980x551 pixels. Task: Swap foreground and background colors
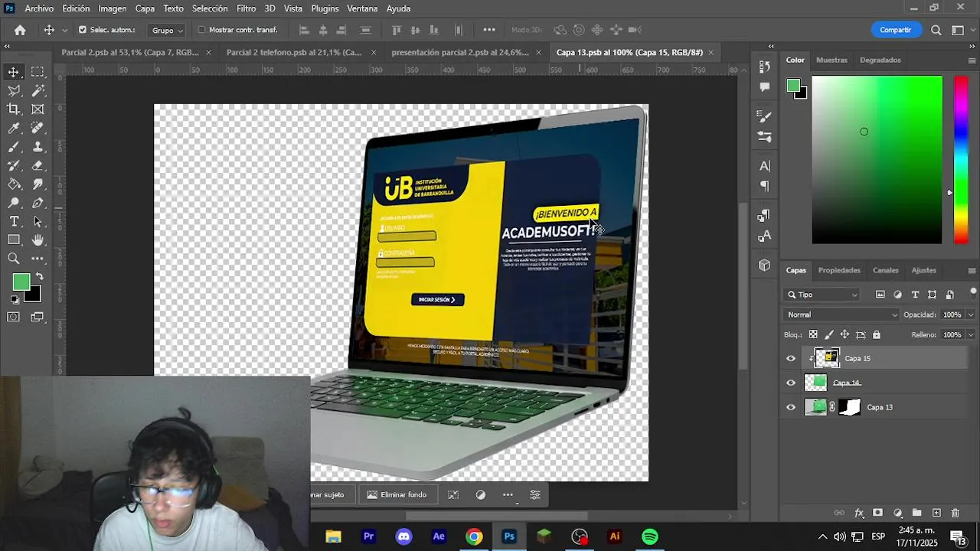tap(39, 276)
